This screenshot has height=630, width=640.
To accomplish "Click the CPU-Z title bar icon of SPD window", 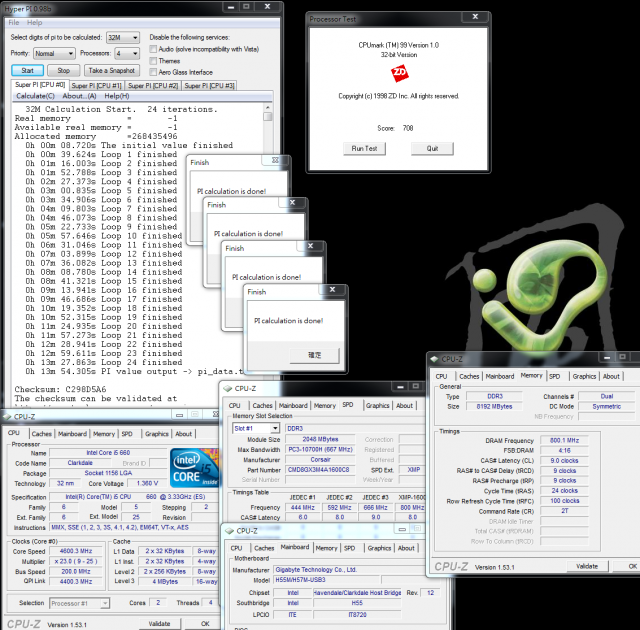I will tap(228, 388).
